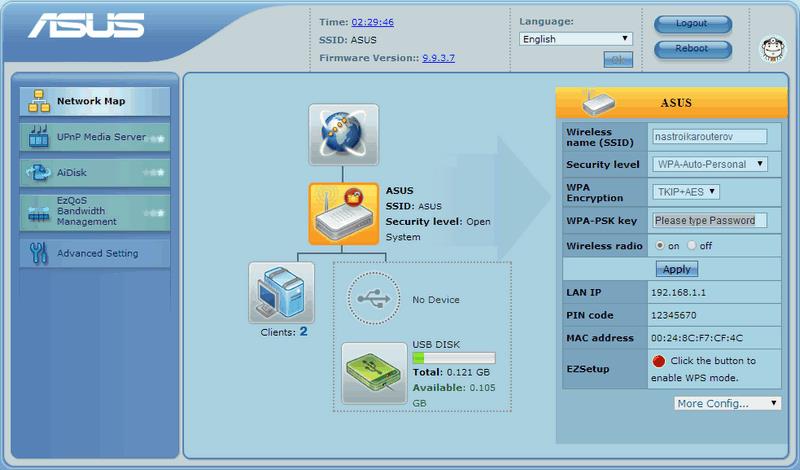Screen dimensions: 800x470
Task: Click the red EZSetup WPS button
Action: point(659,361)
